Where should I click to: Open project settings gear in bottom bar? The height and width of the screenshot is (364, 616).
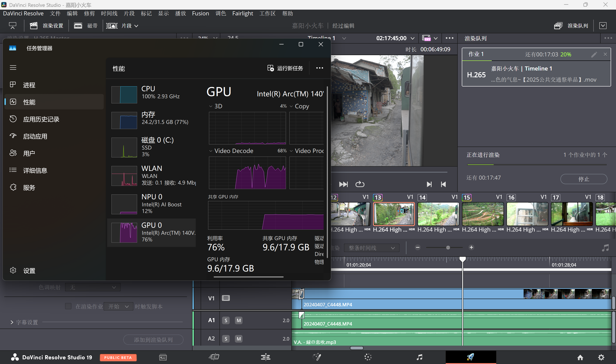[x=601, y=357]
